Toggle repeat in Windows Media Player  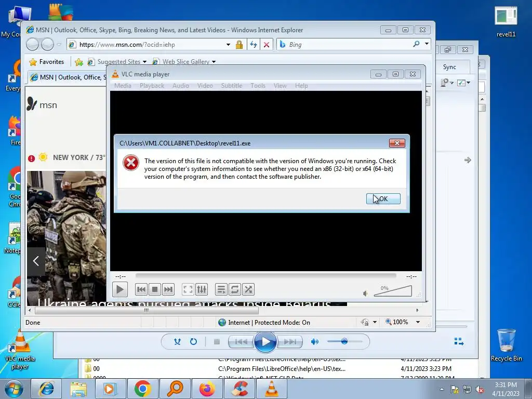[193, 342]
